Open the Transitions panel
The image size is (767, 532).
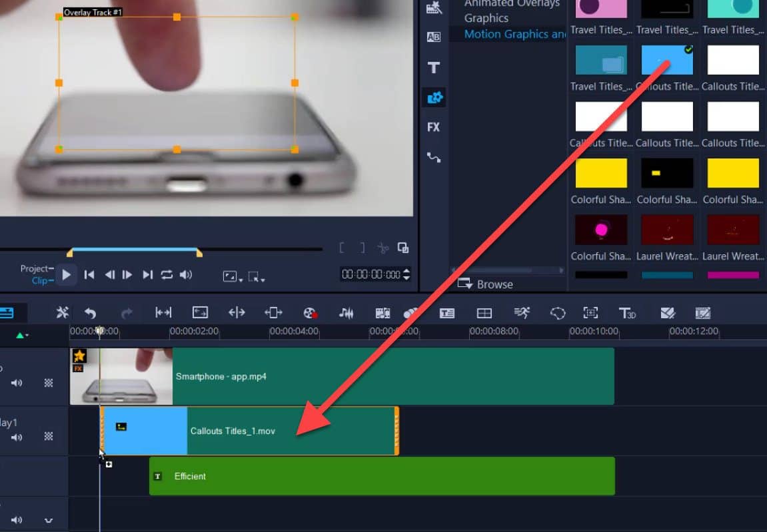tap(434, 37)
